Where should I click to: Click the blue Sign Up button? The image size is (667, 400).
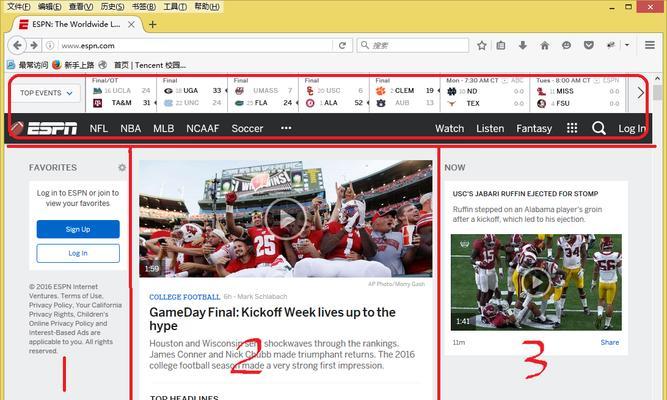tap(78, 229)
